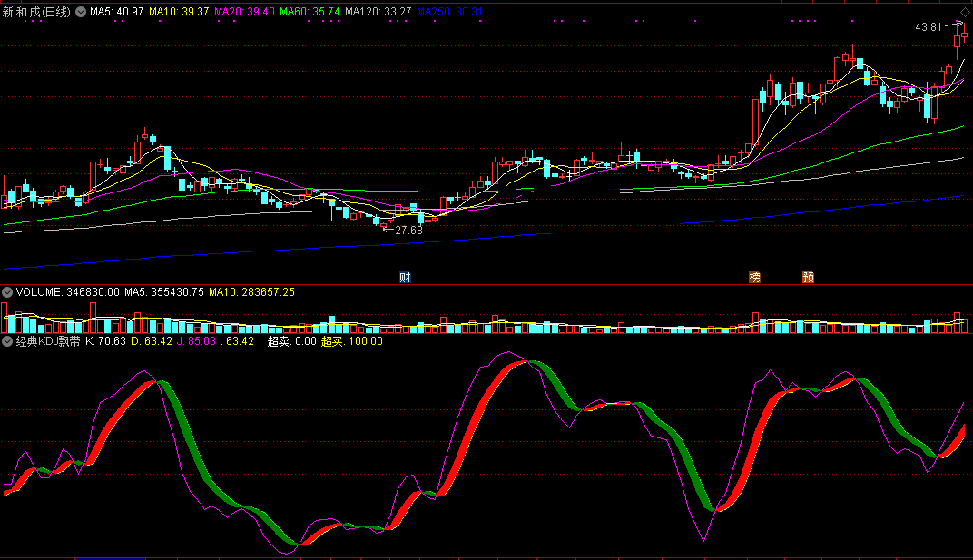Viewport: 973px width, 560px height.
Task: Click the blue MA250: 30.31 label
Action: tap(449, 12)
